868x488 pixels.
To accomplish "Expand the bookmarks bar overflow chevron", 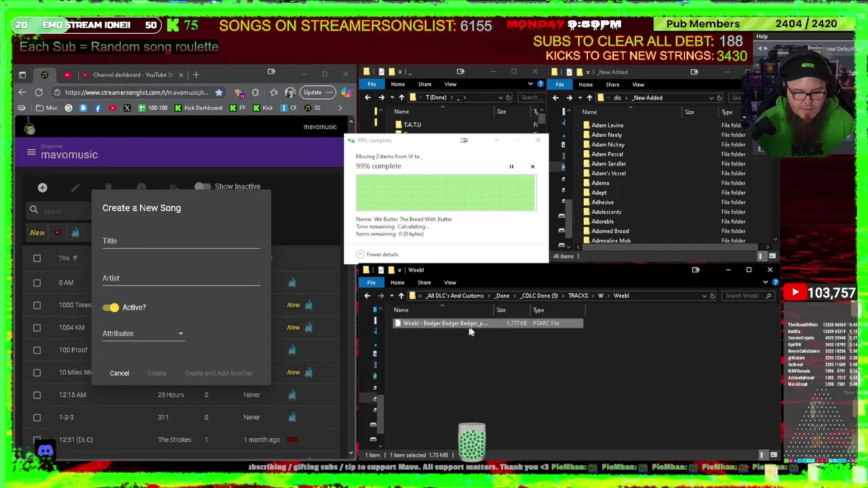I will pyautogui.click(x=340, y=108).
